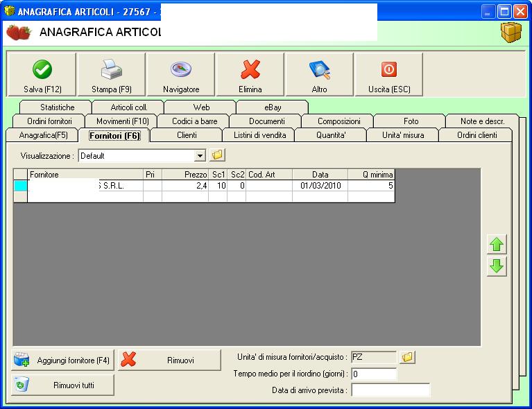Switch to the Statistiche tab

[57, 107]
